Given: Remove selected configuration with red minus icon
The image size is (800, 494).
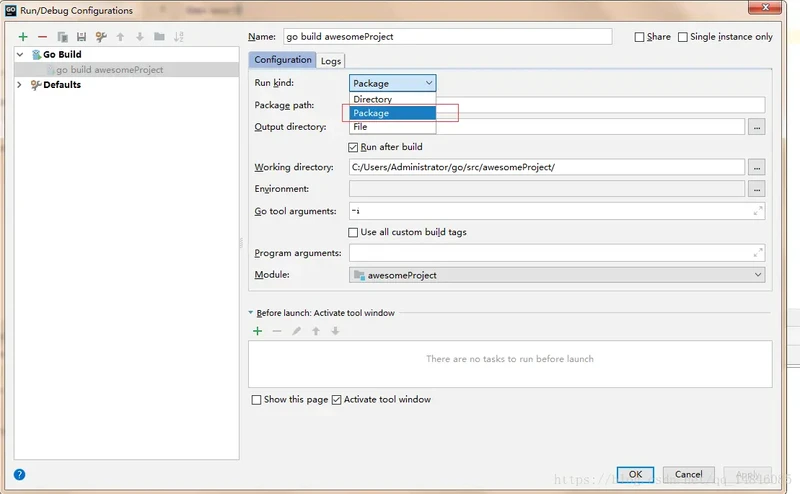Looking at the screenshot, I should pyautogui.click(x=42, y=37).
